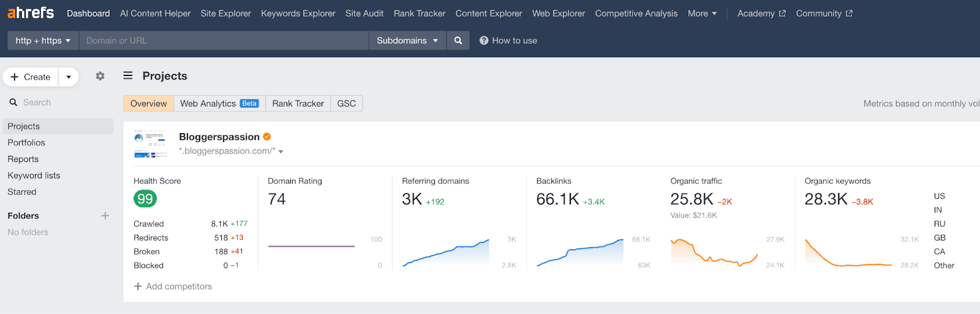Viewport: 980px width, 314px height.
Task: Expand the More menu
Action: pos(702,13)
